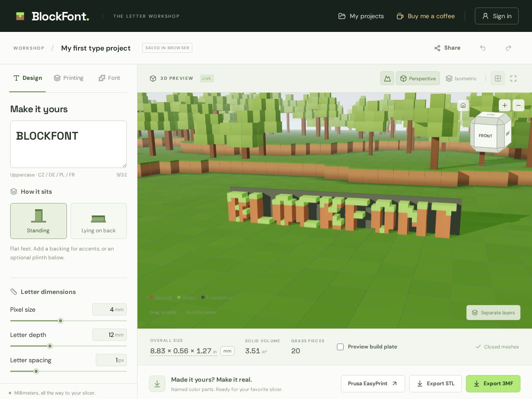The width and height of the screenshot is (532, 399).
Task: Enter fullscreen preview
Action: point(513,78)
